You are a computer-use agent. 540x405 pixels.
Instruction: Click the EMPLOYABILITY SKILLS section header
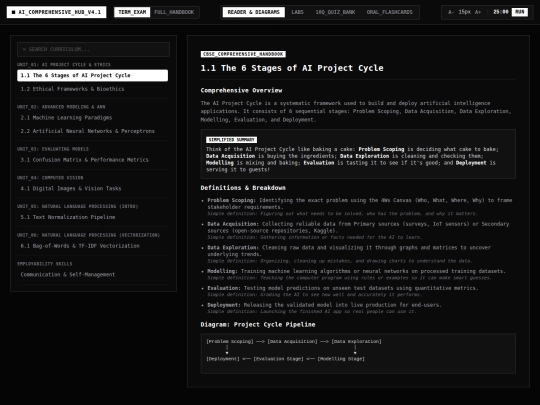click(45, 264)
